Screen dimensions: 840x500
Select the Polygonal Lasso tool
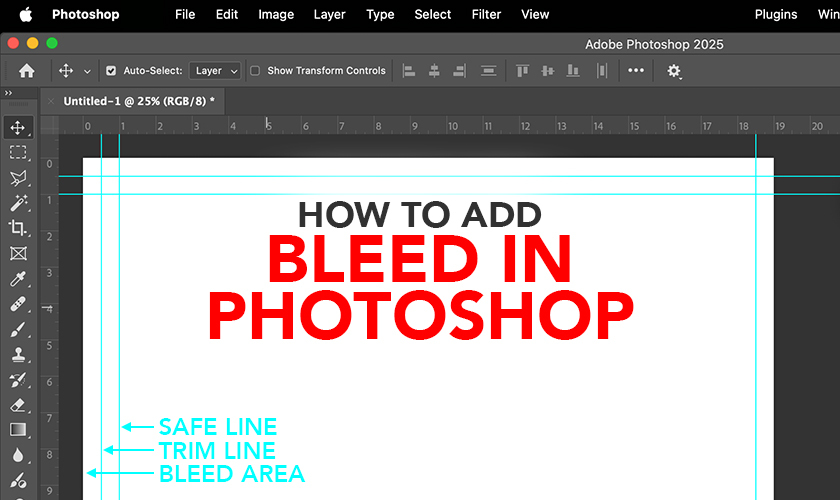coord(18,178)
